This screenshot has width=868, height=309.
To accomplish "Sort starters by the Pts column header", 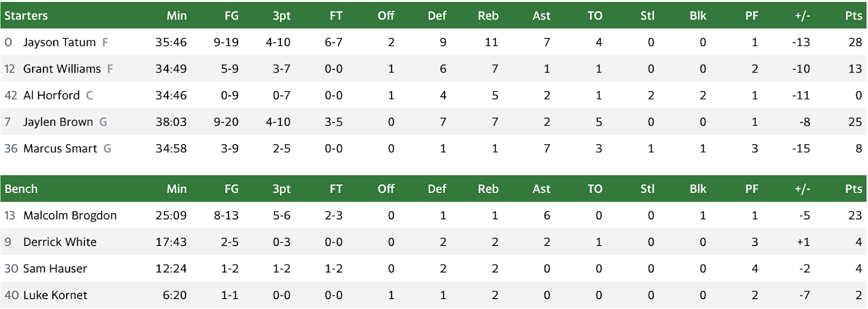I will [x=853, y=16].
